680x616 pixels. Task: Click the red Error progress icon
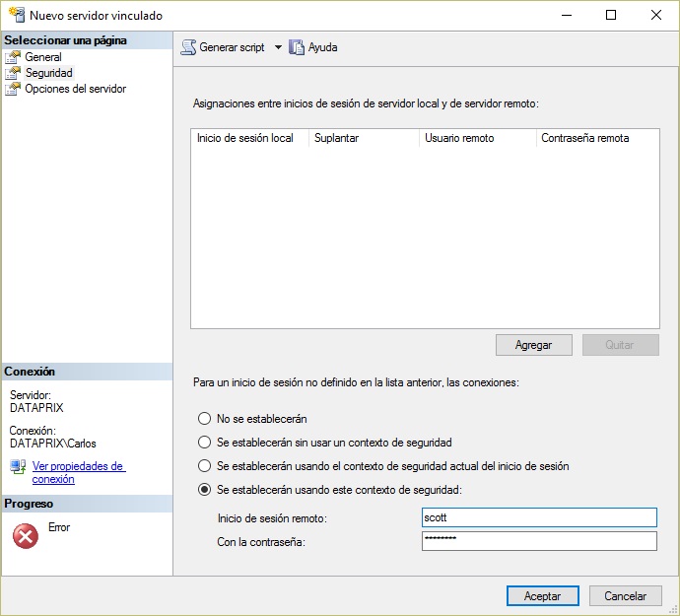26,536
